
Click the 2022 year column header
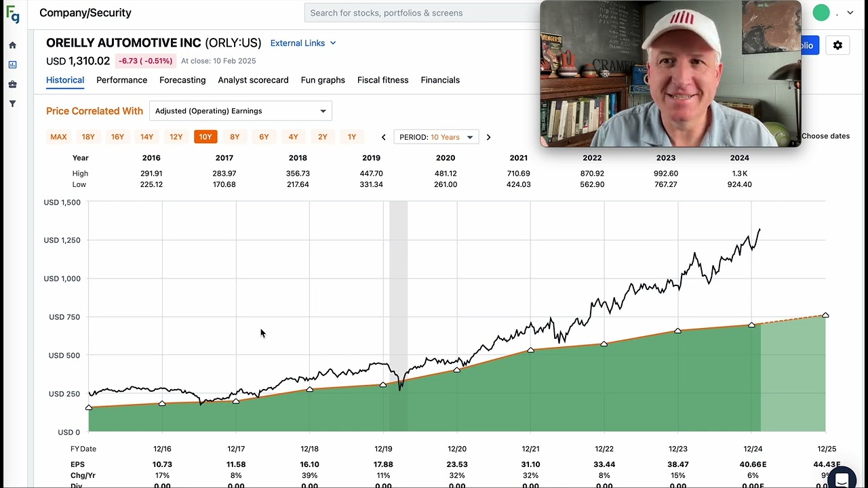pos(592,158)
